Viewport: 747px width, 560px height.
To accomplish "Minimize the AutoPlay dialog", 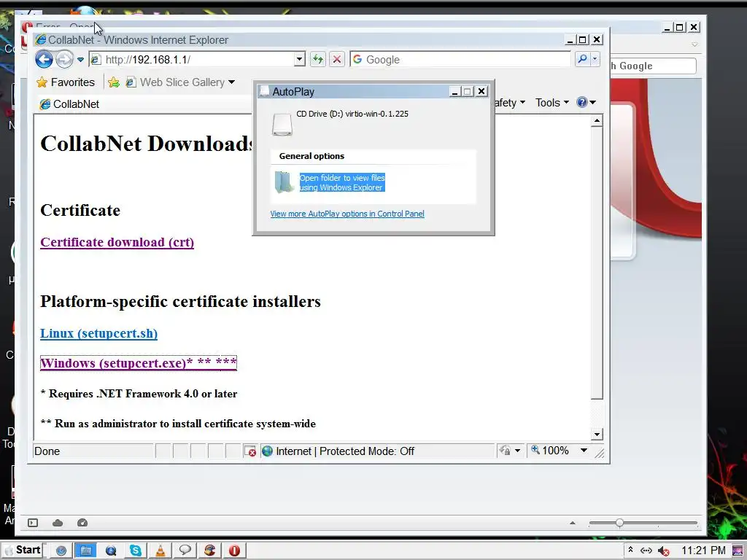I will pos(455,91).
